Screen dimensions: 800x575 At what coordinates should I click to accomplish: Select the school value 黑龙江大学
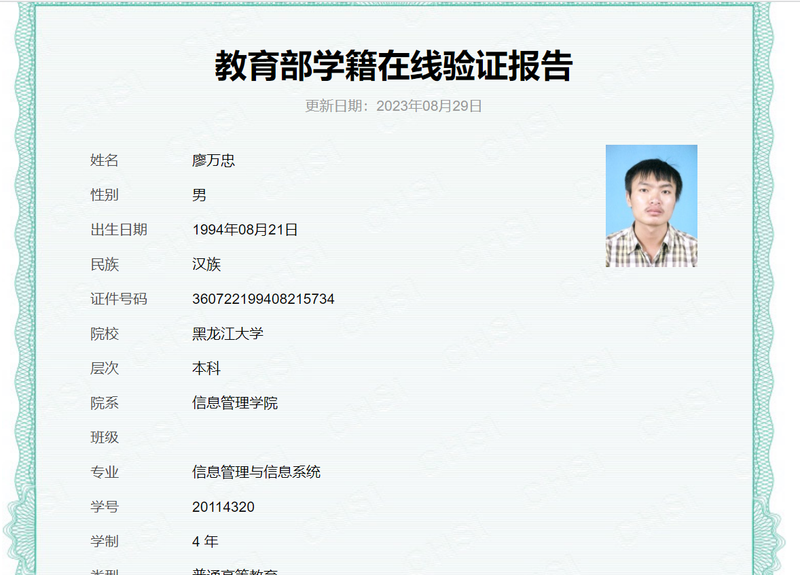click(228, 334)
